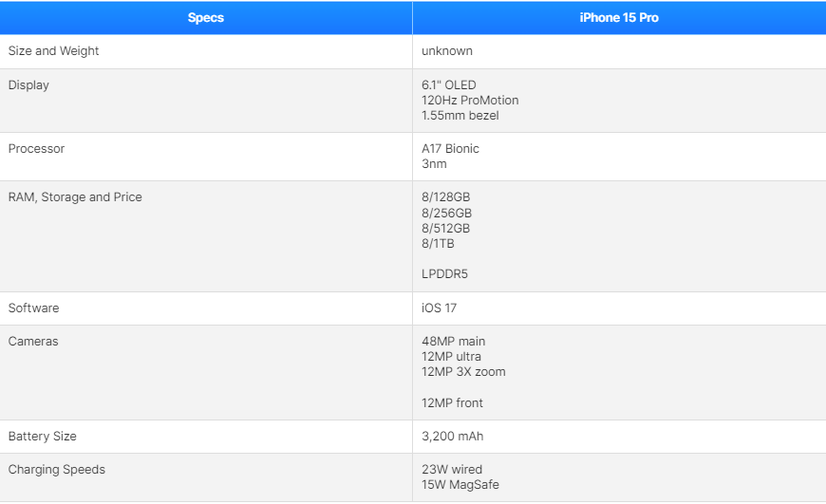Select the Size and Weight row label
The width and height of the screenshot is (826, 504).
[x=53, y=51]
